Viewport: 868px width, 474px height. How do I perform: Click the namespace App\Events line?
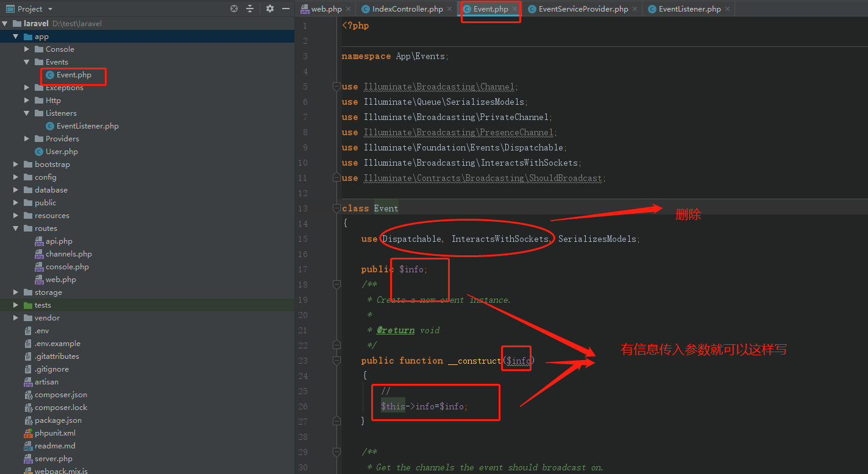395,56
